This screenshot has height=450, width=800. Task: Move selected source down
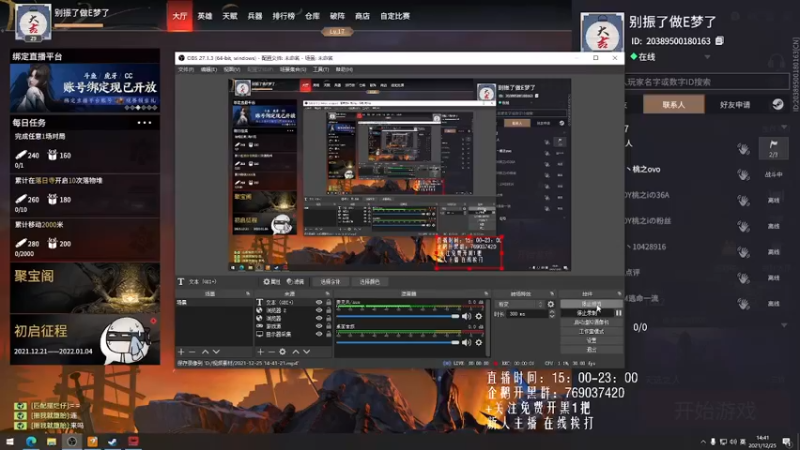pyautogui.click(x=307, y=352)
